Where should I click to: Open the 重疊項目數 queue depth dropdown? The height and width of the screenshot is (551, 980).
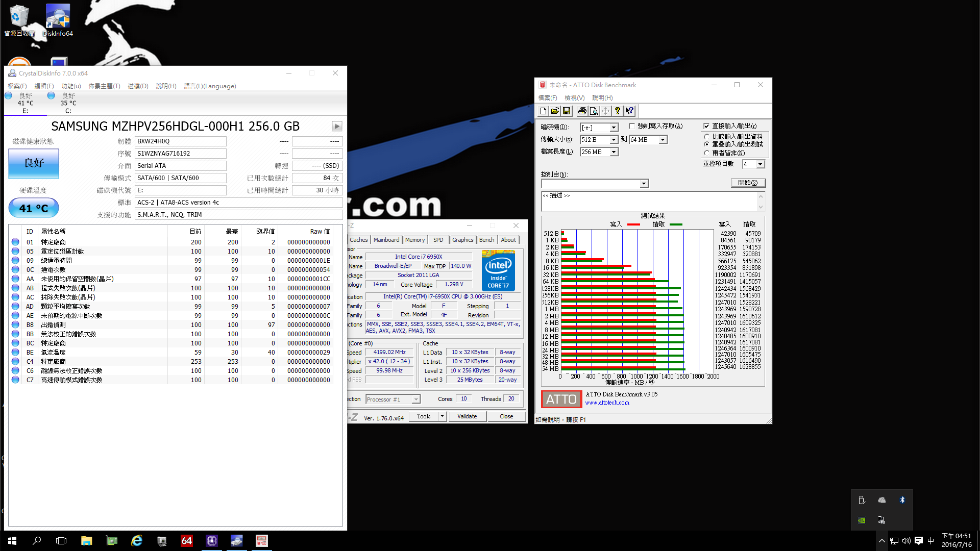761,164
